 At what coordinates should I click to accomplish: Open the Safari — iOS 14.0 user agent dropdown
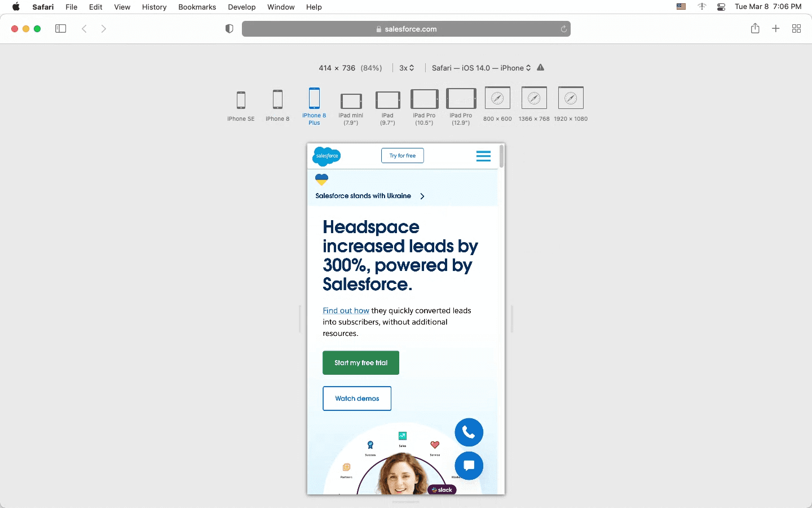(480, 68)
